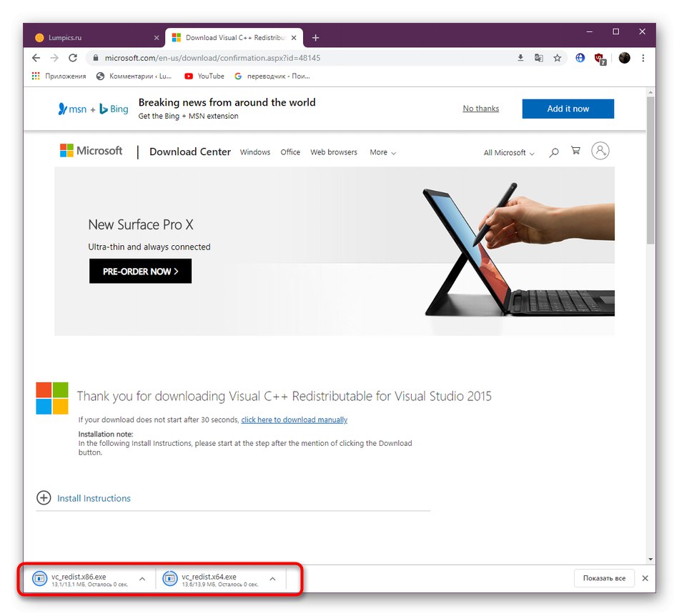679x616 pixels.
Task: Click the Microsoft logo
Action: click(x=91, y=151)
